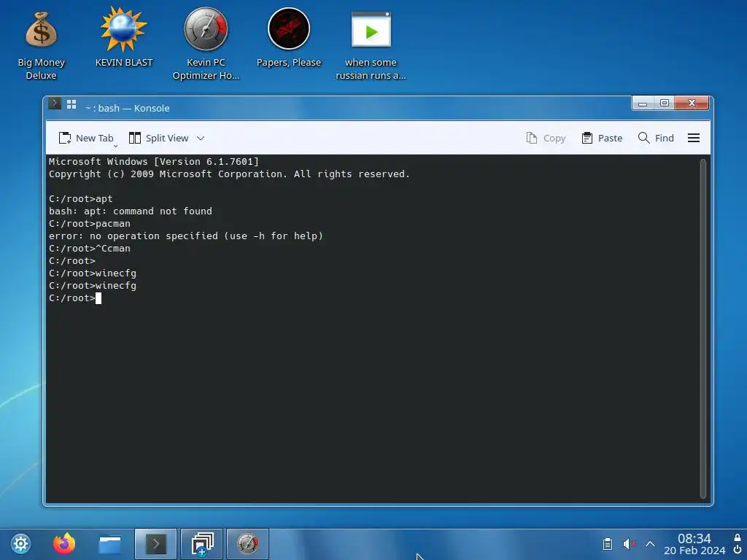Click 'Microsoft Windows [Version 6.1.7601]' line
Screen dimensions: 747x560
(x=153, y=161)
